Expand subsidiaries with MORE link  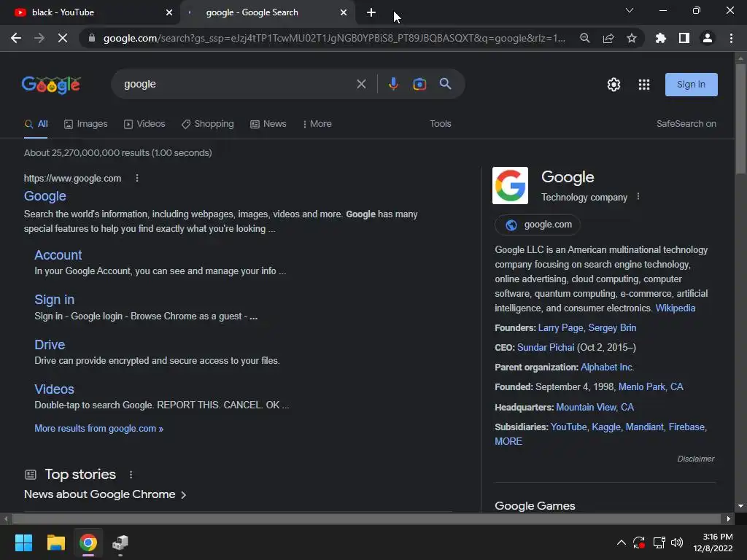(508, 441)
